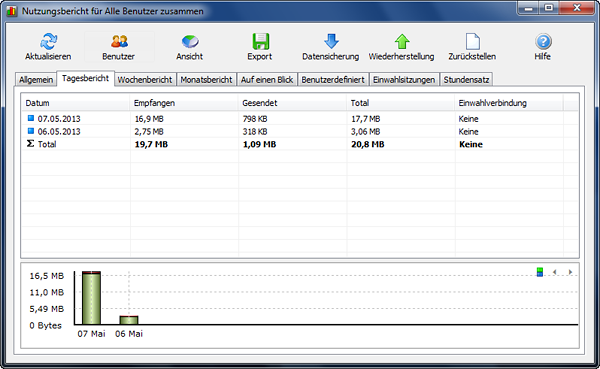Image resolution: width=600 pixels, height=369 pixels.
Task: Go to previous chart page arrow
Action: point(554,272)
